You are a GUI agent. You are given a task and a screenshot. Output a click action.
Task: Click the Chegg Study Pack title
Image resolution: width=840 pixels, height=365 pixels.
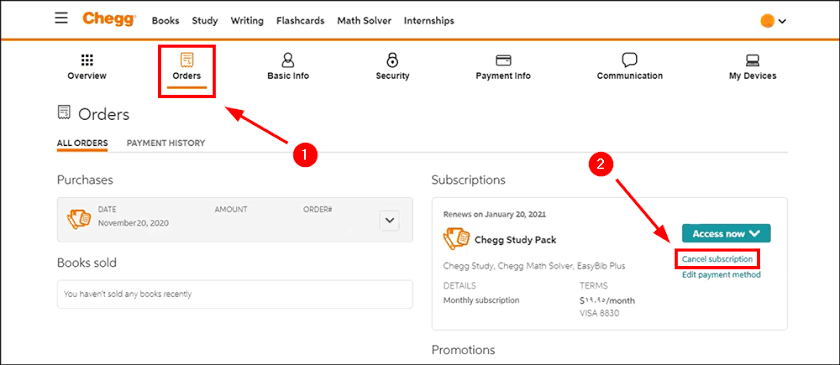(515, 240)
